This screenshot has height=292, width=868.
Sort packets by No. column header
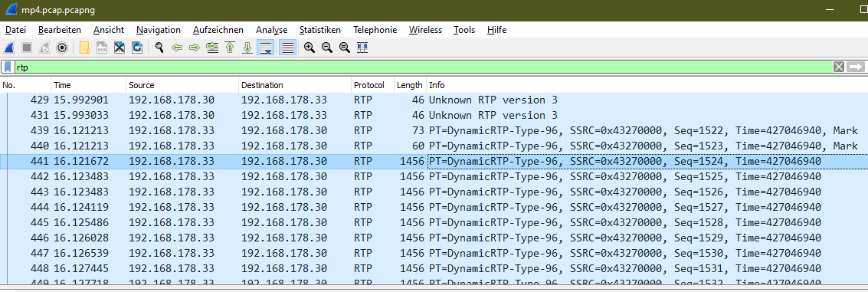[25, 85]
